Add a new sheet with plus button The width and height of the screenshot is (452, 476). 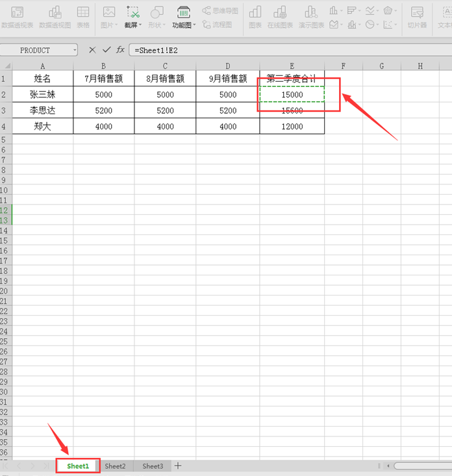pyautogui.click(x=178, y=466)
